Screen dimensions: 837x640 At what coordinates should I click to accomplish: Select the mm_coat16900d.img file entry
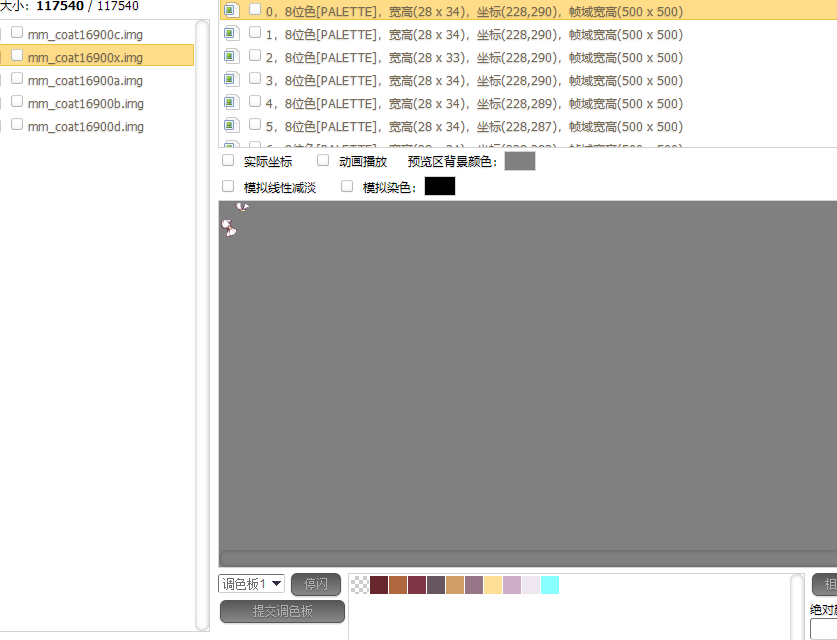tap(85, 126)
